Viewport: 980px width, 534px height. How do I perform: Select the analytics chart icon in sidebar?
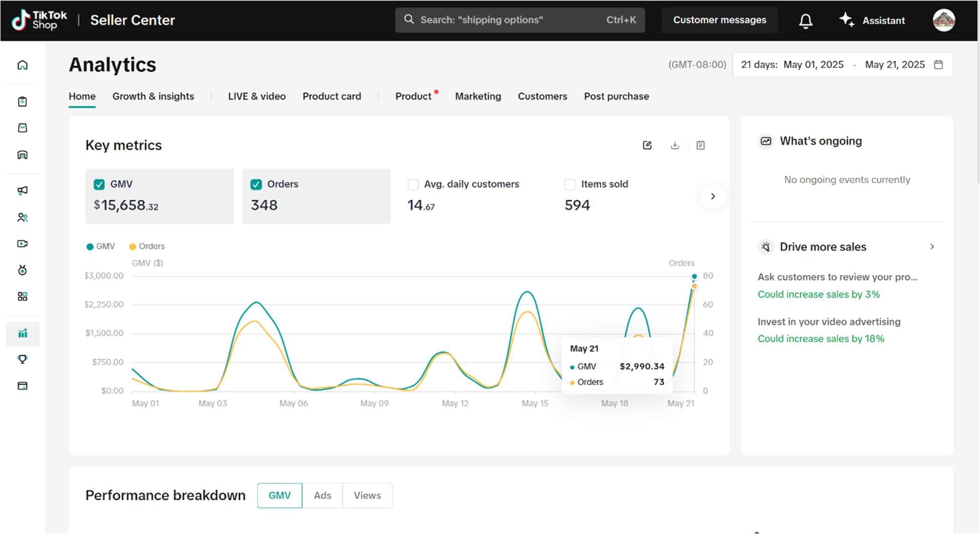coord(23,334)
